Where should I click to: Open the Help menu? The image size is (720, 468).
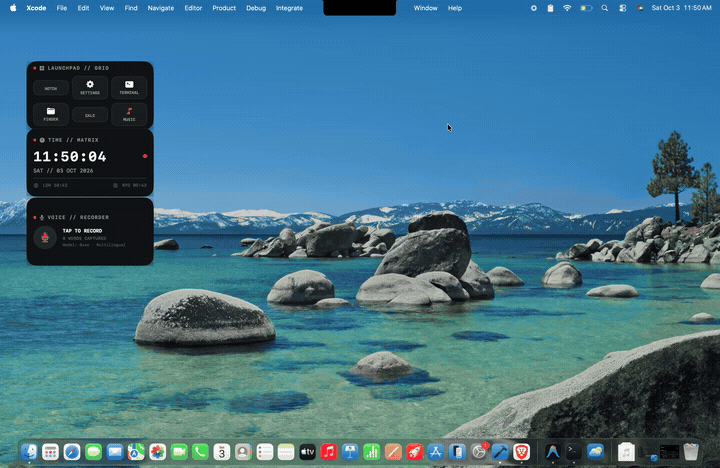(x=455, y=8)
